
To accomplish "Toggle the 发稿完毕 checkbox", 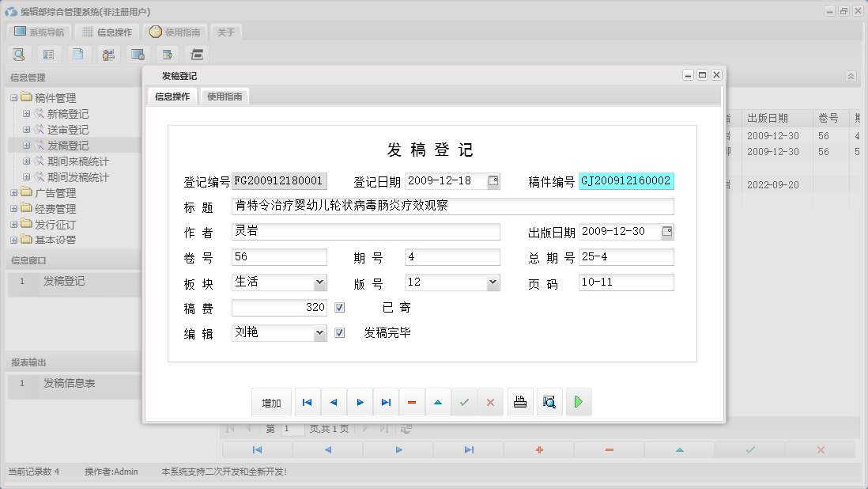I will (339, 333).
